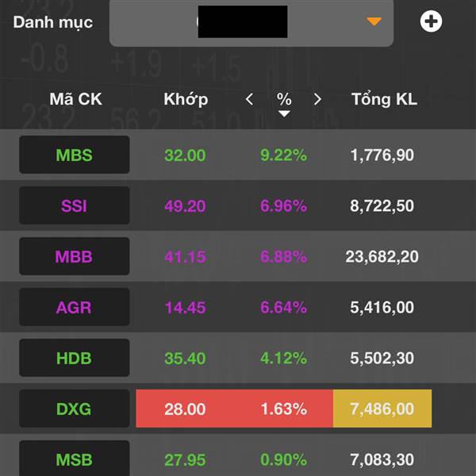This screenshot has width=476, height=476.
Task: Sort by the % column header
Action: pos(284,98)
